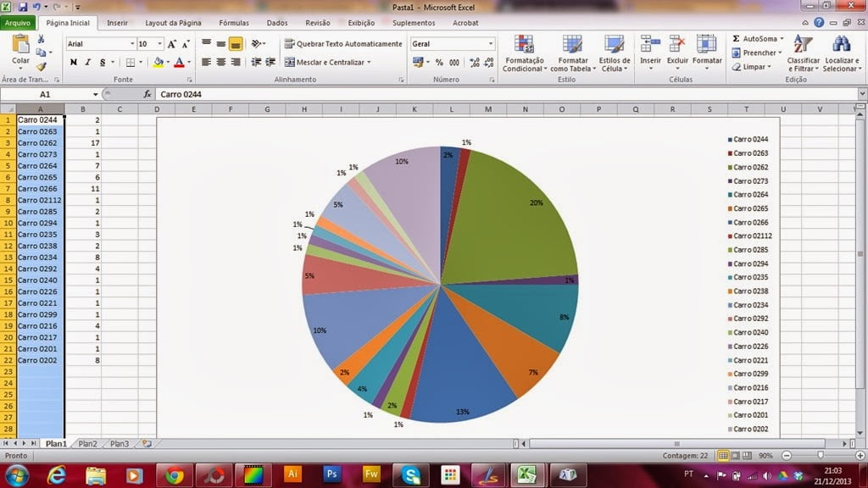Switch to the Plan2 sheet tab

[x=87, y=444]
